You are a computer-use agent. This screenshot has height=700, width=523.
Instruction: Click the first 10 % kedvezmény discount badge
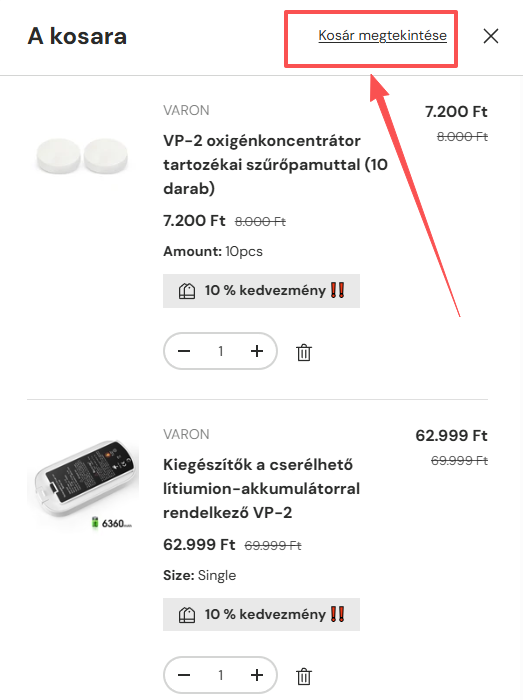tap(262, 291)
